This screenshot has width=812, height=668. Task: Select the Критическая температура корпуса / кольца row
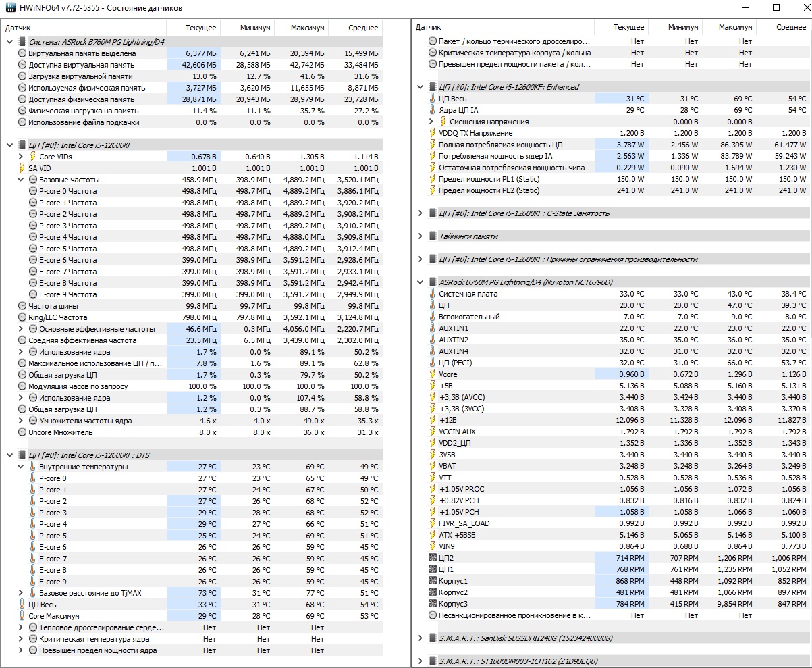(x=612, y=53)
